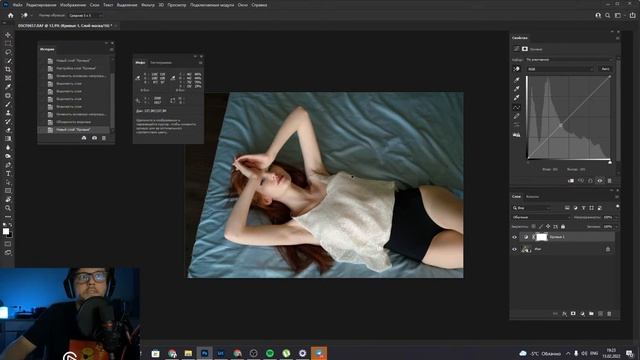
Task: Click the curves black point slider
Action: [x=528, y=162]
